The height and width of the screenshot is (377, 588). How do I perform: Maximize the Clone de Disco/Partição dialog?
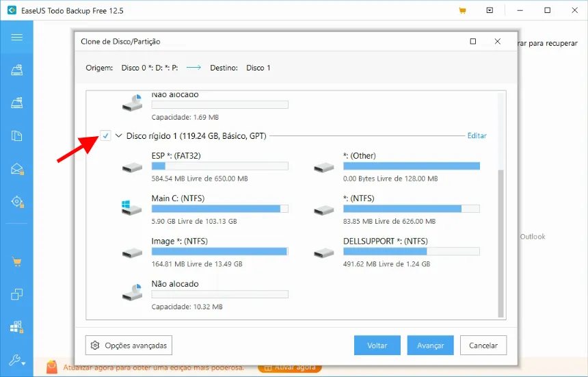point(473,41)
